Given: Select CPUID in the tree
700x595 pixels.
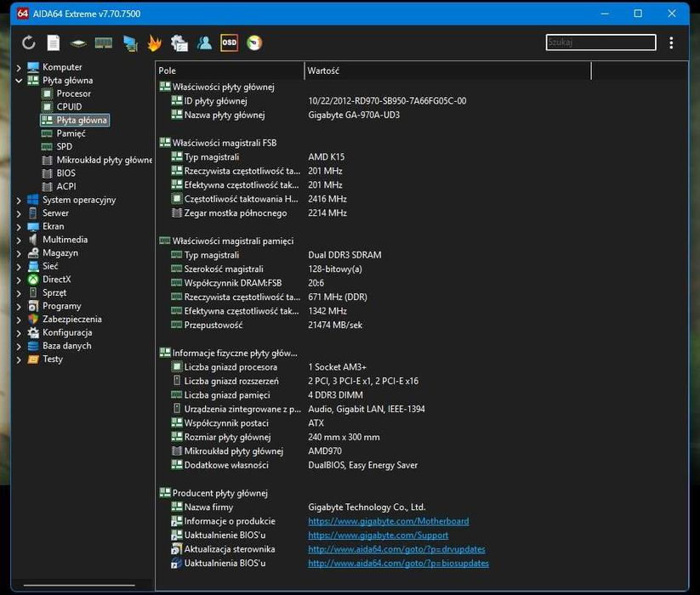Looking at the screenshot, I should (x=69, y=107).
